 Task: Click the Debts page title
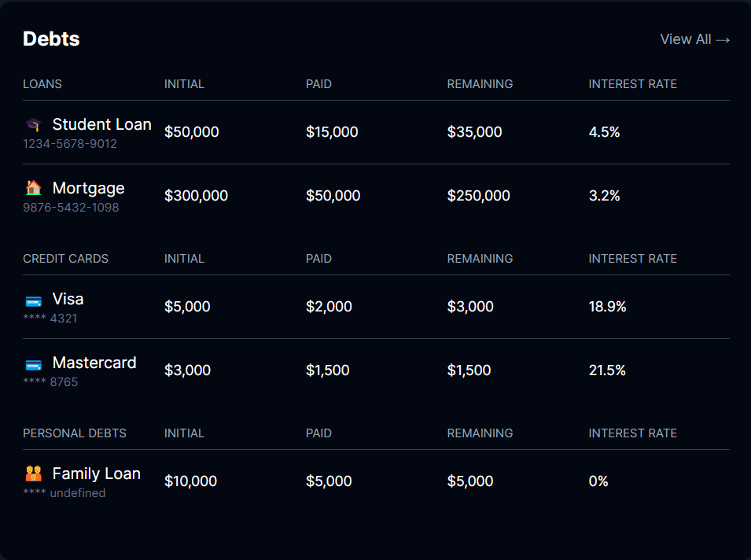click(51, 38)
